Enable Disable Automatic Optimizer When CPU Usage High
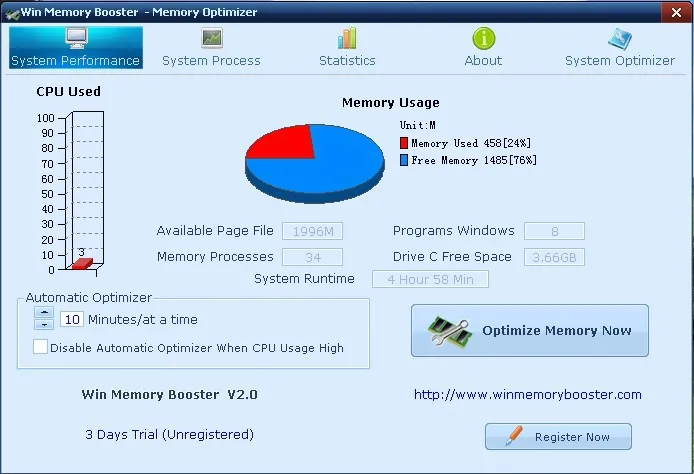694x474 pixels. (40, 347)
